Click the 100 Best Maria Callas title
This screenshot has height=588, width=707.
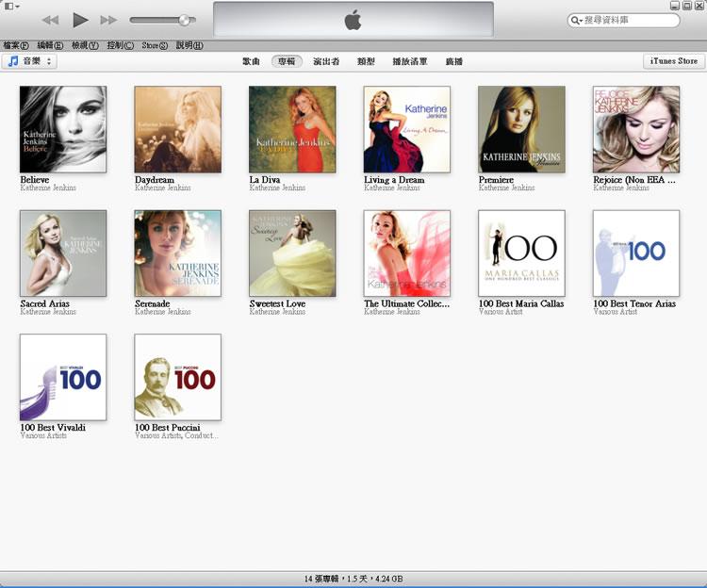[521, 303]
